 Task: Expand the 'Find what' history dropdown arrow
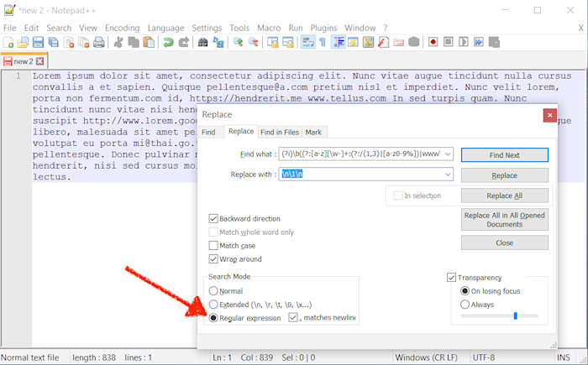(448, 154)
